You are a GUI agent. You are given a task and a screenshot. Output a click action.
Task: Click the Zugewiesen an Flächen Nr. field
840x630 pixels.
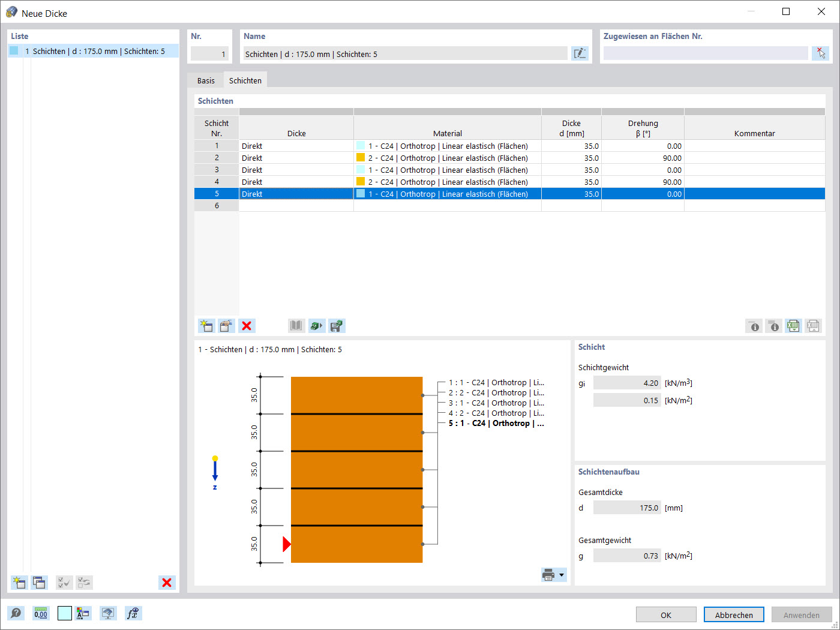pos(706,53)
